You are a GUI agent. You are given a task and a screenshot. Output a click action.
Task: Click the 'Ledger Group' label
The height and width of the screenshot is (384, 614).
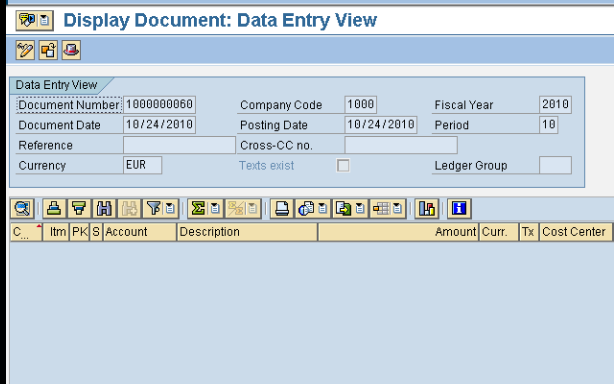(x=471, y=166)
